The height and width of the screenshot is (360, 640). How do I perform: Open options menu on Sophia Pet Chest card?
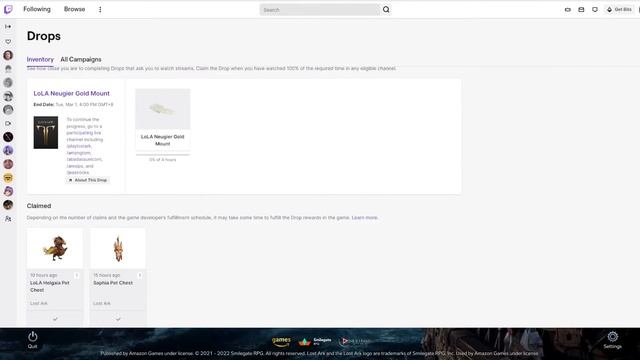(x=140, y=276)
